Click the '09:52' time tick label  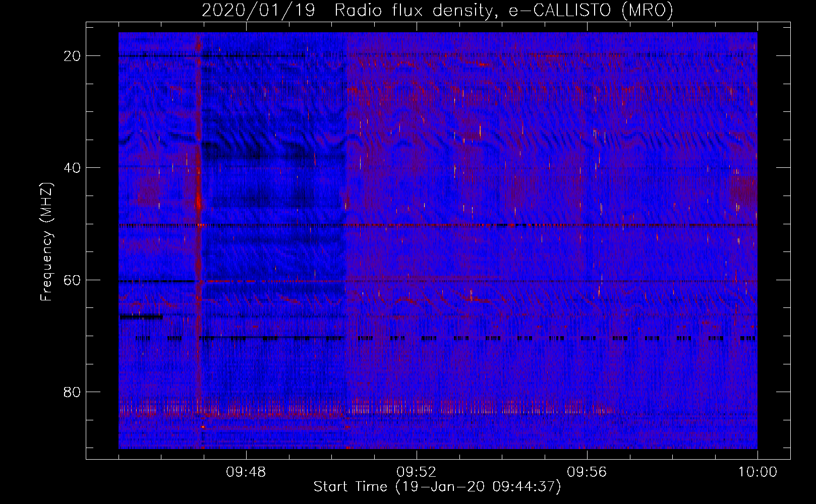coord(417,472)
